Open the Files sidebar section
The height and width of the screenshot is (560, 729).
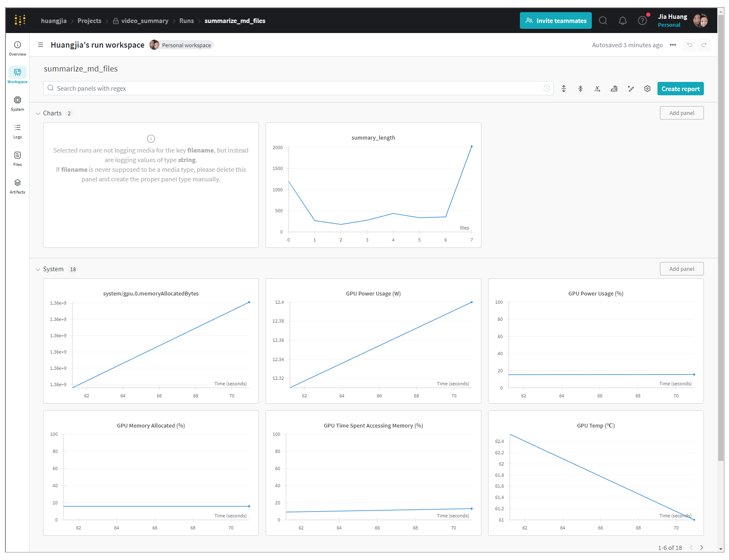click(x=18, y=158)
